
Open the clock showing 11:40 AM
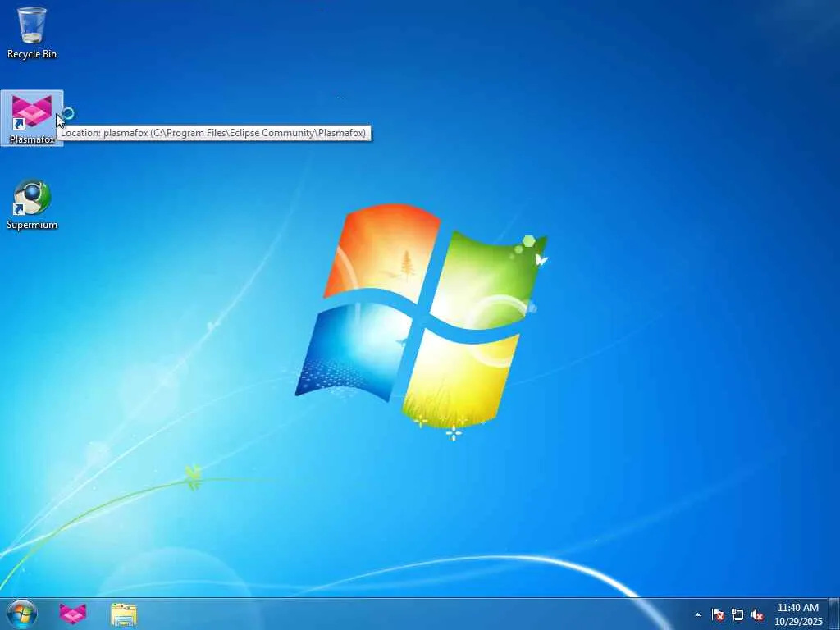pyautogui.click(x=798, y=614)
